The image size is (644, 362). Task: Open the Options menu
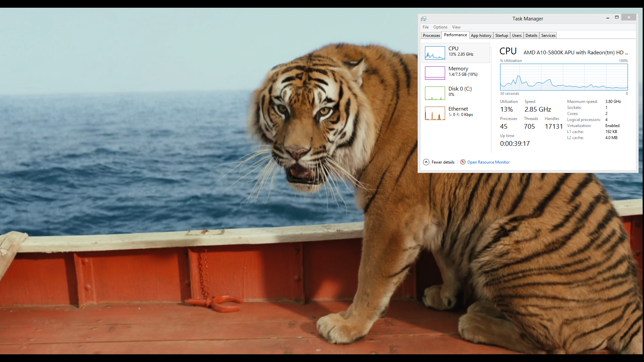pyautogui.click(x=440, y=27)
